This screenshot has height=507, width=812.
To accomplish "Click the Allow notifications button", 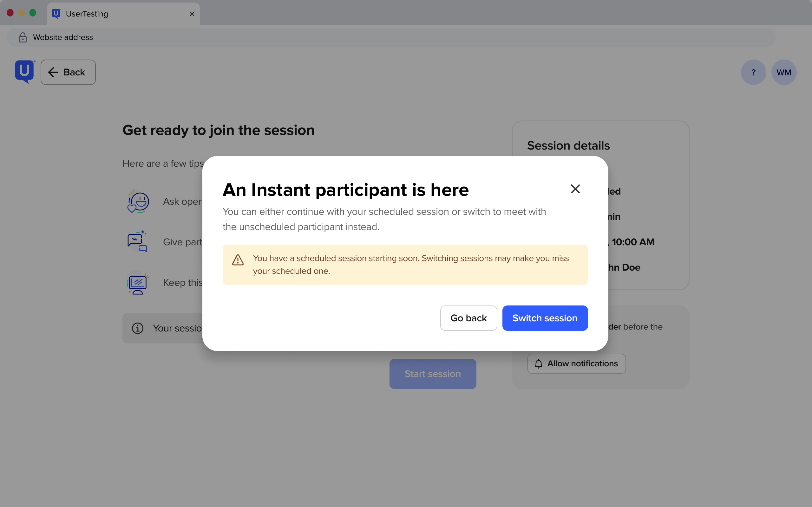I will [576, 363].
